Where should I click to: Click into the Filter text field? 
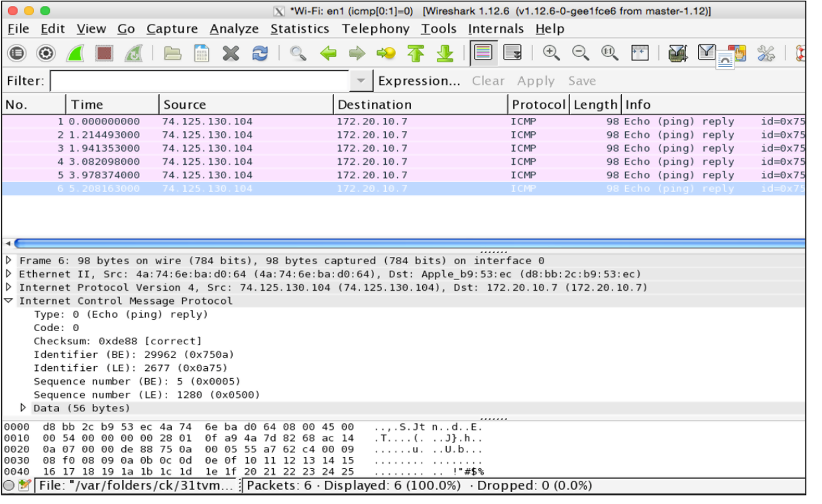pyautogui.click(x=199, y=81)
